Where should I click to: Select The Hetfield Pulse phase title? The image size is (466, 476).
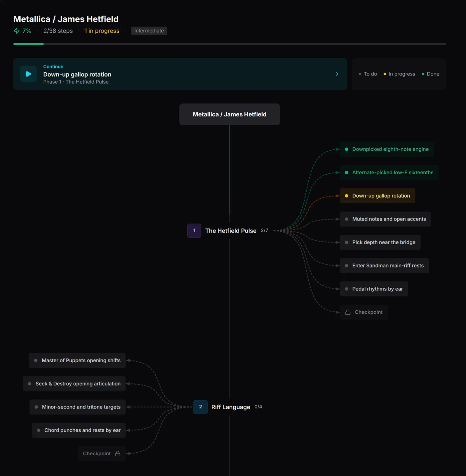coord(231,231)
